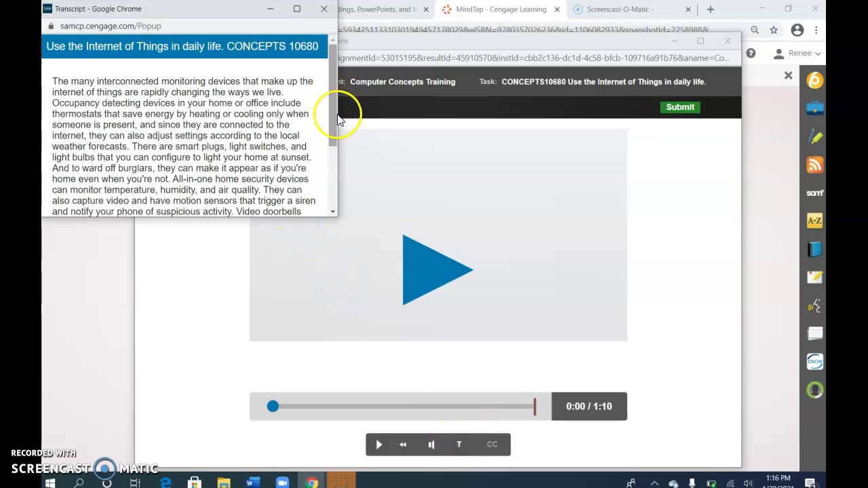
Task: Close the MindTap side panel with X
Action: [x=788, y=76]
